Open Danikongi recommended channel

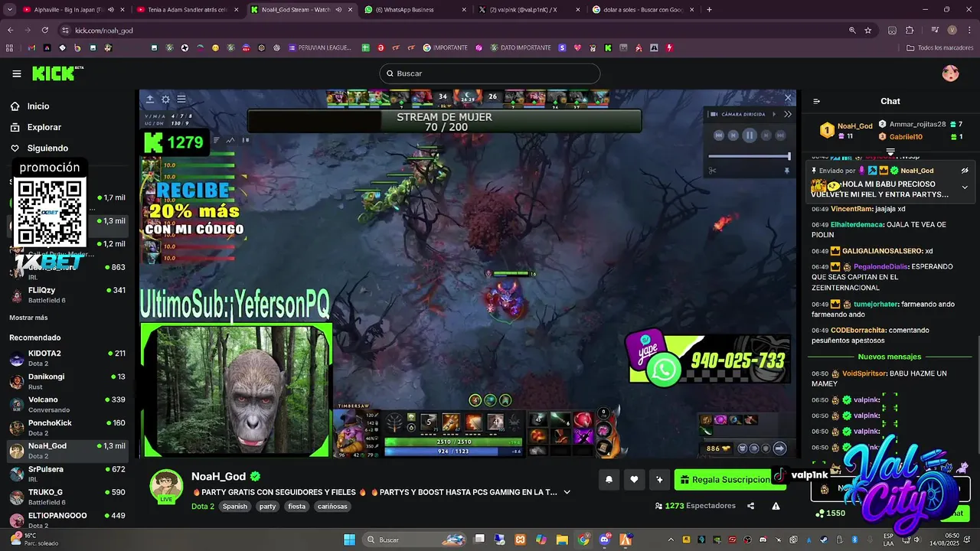click(x=67, y=381)
